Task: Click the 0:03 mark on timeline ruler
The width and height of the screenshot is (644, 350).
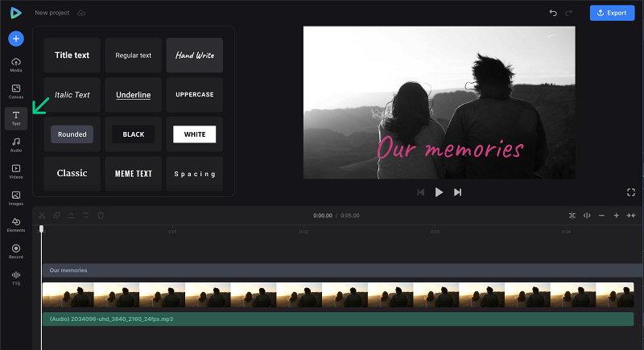Action: click(435, 232)
